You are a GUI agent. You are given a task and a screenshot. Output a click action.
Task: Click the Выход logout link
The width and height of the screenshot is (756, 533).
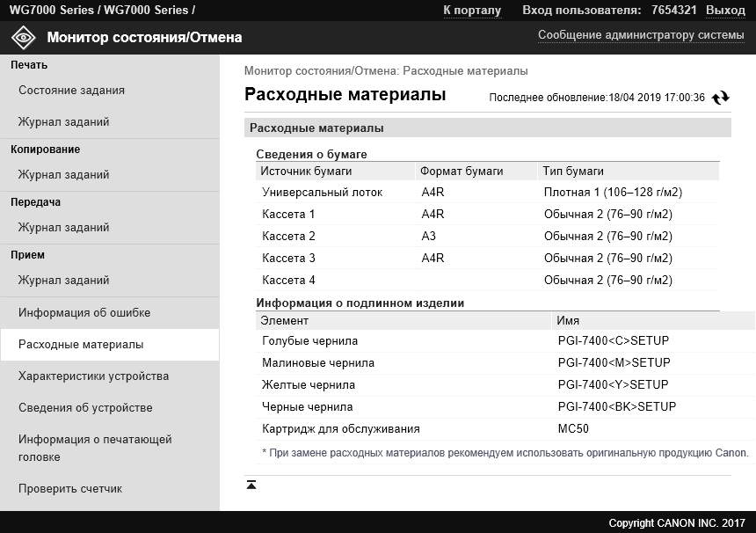pyautogui.click(x=725, y=11)
